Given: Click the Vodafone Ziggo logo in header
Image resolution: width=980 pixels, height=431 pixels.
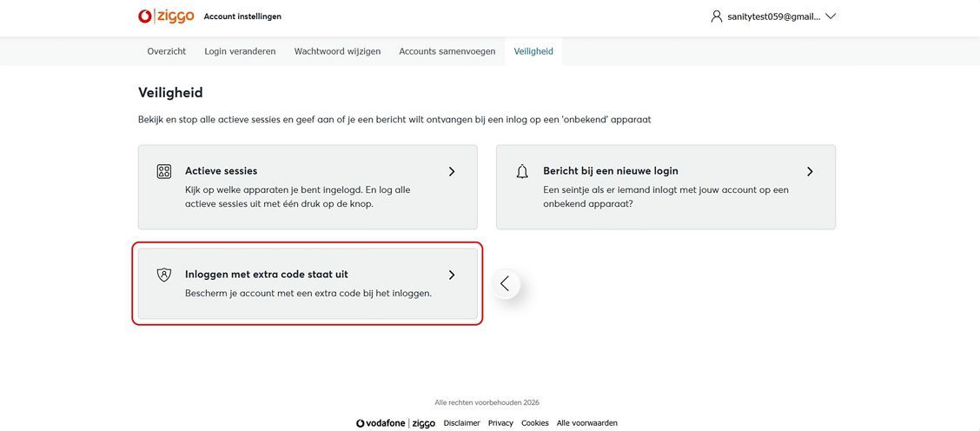Looking at the screenshot, I should tap(166, 17).
